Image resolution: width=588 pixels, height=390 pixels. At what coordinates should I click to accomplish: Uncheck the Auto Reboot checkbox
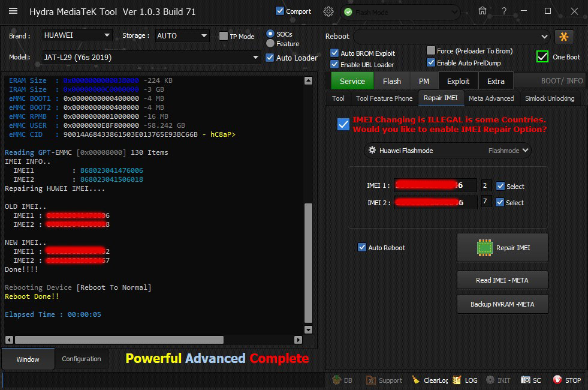click(x=362, y=247)
